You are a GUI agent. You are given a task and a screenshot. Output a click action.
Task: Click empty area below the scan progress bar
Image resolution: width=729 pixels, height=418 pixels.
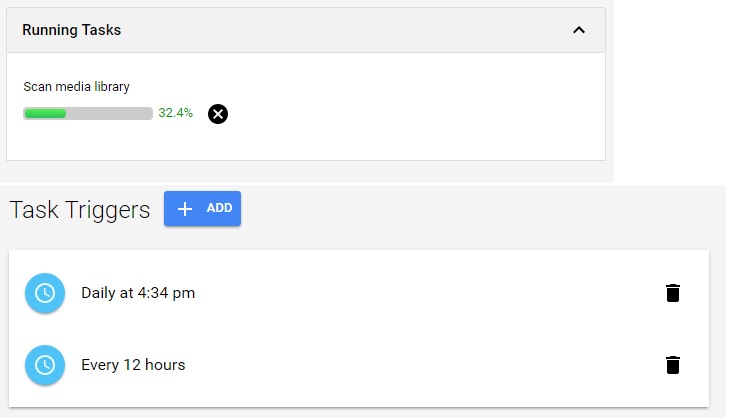(300, 142)
